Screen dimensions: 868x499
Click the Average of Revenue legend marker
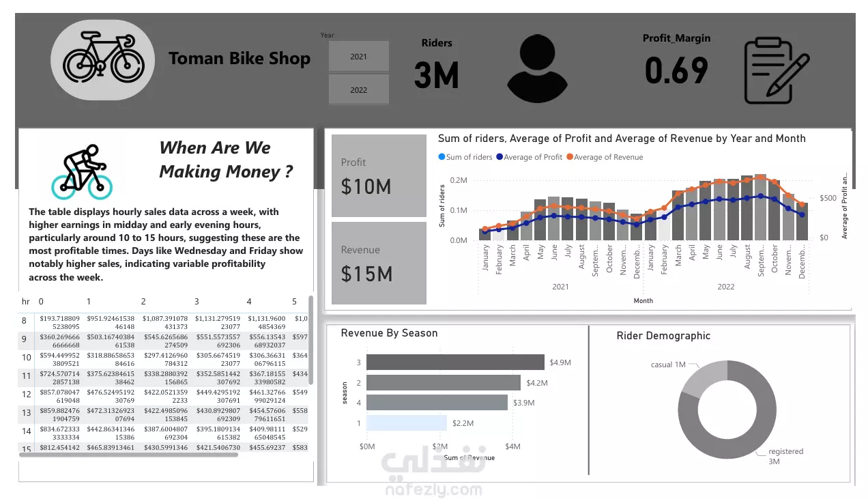pos(569,157)
